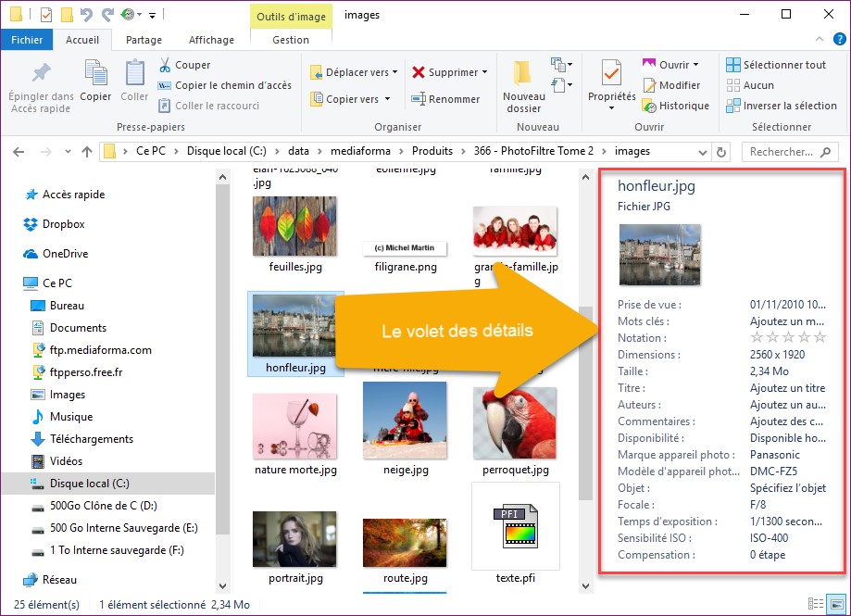Click the Renommer button
The width and height of the screenshot is (851, 616).
click(445, 99)
